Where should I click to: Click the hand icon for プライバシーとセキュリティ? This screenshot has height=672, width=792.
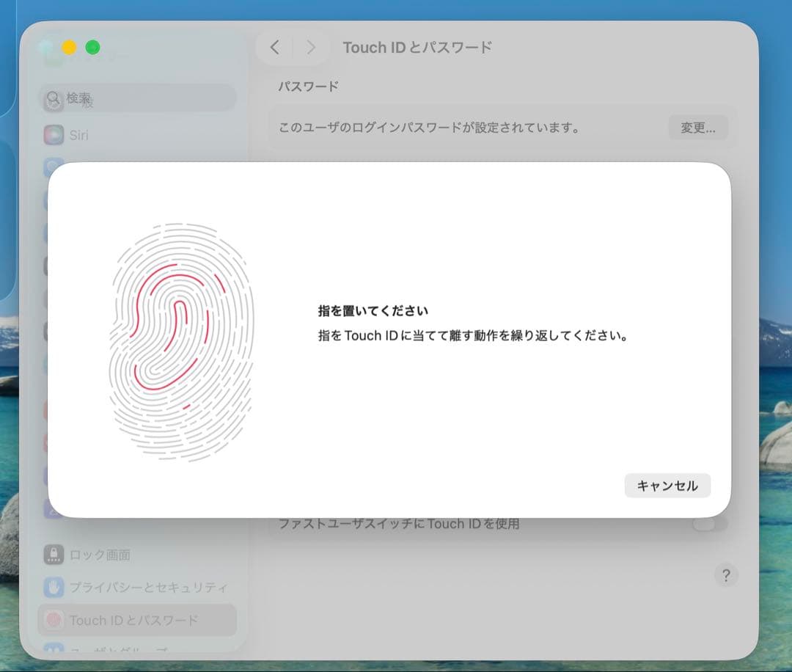click(53, 587)
